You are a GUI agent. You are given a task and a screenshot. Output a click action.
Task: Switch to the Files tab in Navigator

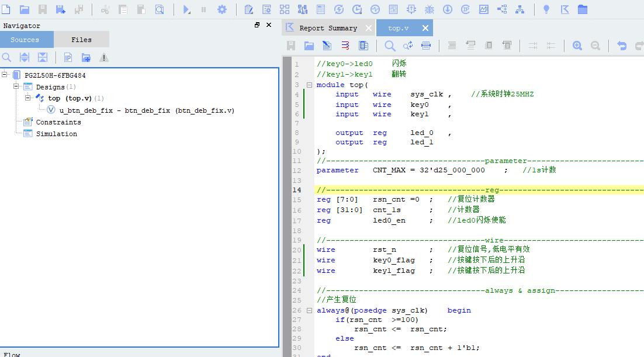(x=81, y=39)
